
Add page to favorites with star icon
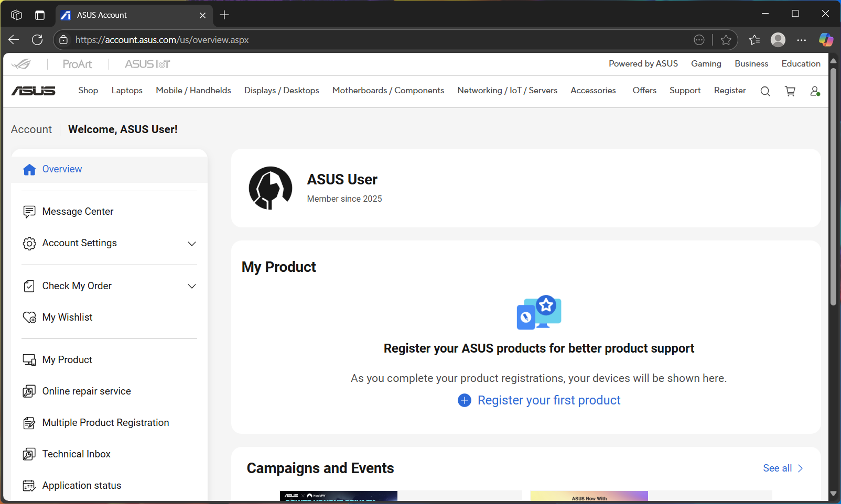[x=726, y=40]
